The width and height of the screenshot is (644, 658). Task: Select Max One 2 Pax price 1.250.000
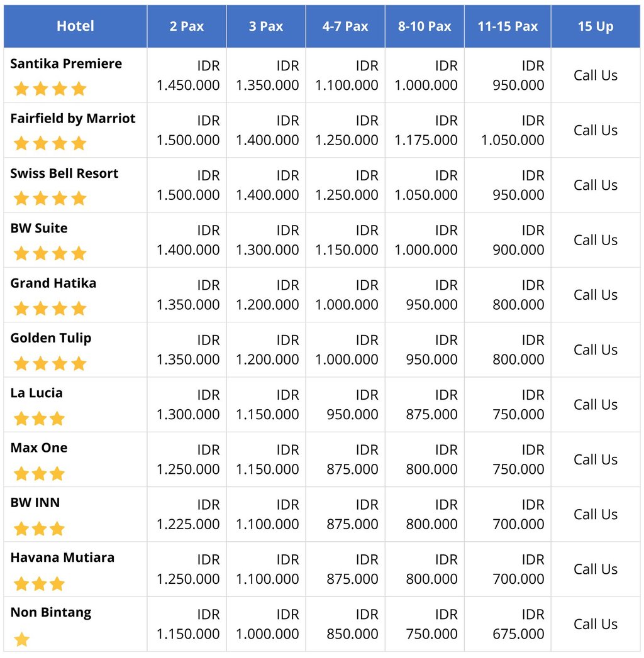188,469
